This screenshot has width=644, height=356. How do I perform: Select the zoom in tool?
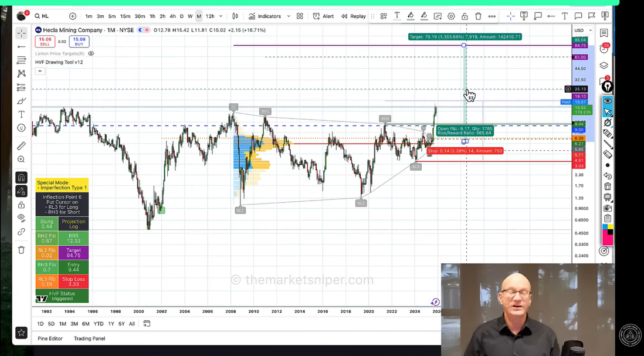pyautogui.click(x=21, y=160)
